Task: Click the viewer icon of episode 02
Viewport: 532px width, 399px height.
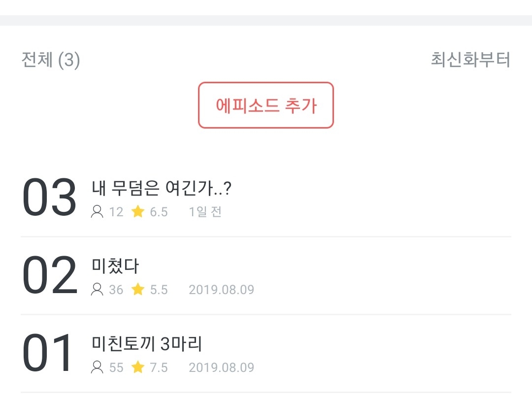Action: point(97,290)
